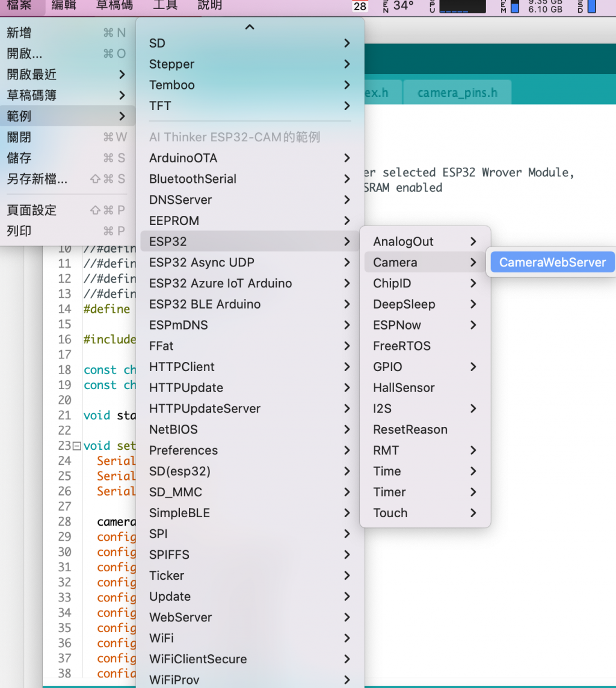Open the HallSensor example
The height and width of the screenshot is (688, 616).
coord(425,388)
